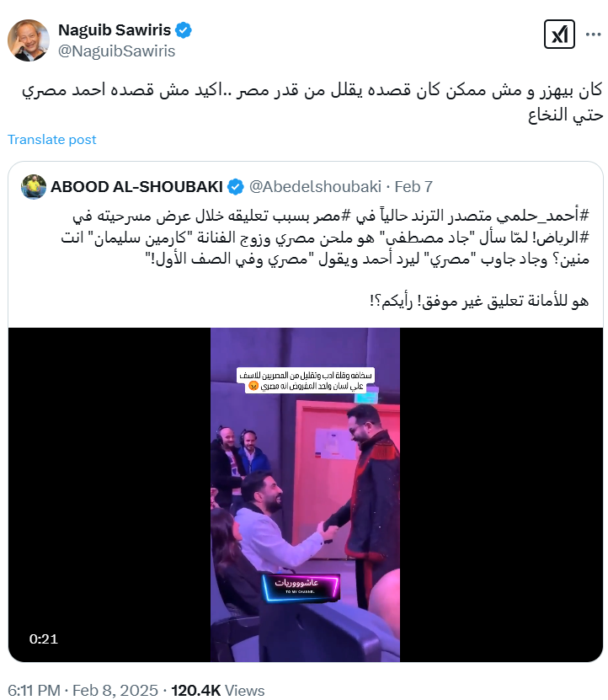Click the 120.4K Views counter
Image resolution: width=608 pixels, height=700 pixels.
click(218, 690)
